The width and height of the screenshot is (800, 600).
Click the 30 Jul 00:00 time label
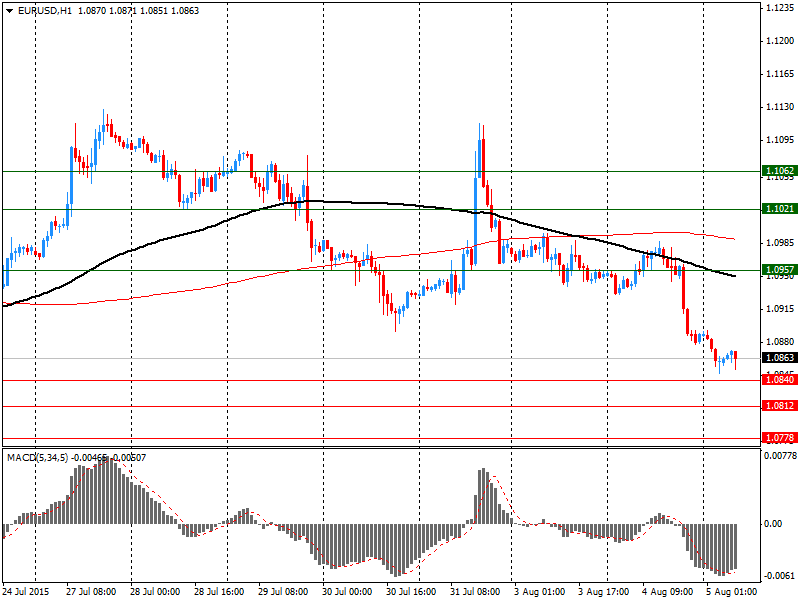[x=347, y=592]
